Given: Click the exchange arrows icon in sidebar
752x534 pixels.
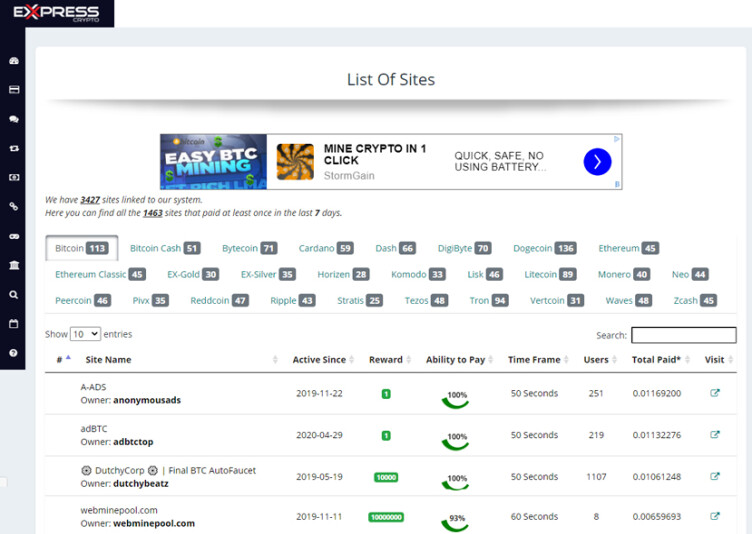Looking at the screenshot, I should coord(14,148).
